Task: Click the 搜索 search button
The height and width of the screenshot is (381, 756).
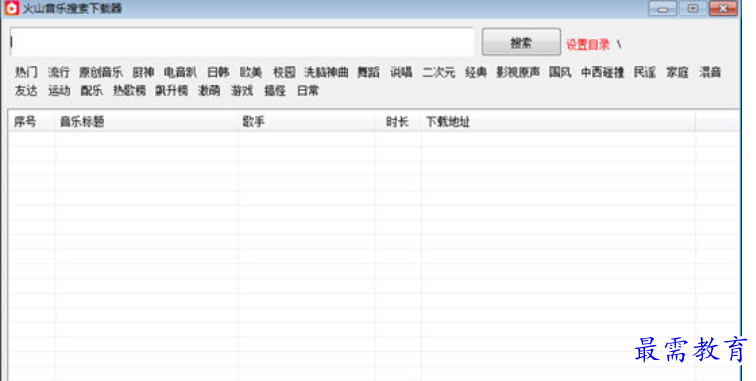Action: [x=521, y=42]
